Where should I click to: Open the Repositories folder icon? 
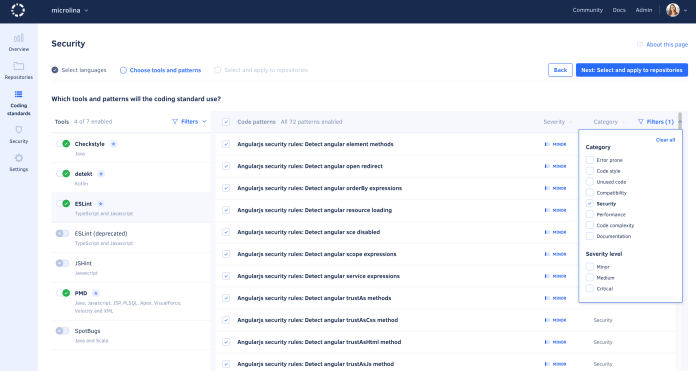coord(19,66)
